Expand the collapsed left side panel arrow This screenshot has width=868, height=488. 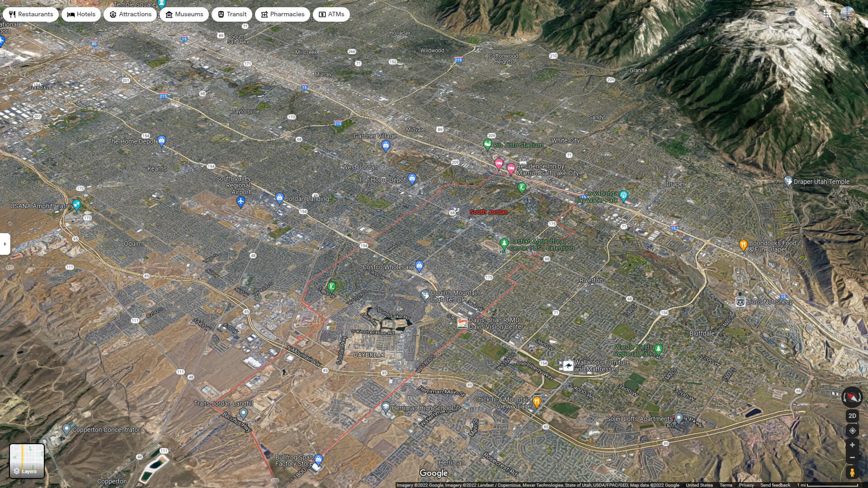5,244
